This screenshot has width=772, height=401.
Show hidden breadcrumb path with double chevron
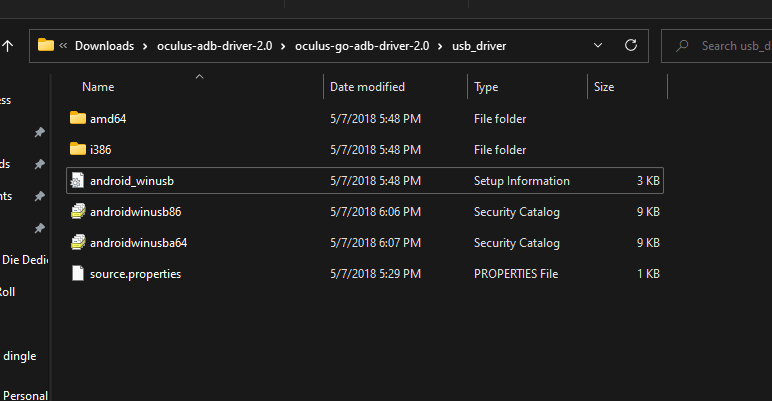(64, 46)
